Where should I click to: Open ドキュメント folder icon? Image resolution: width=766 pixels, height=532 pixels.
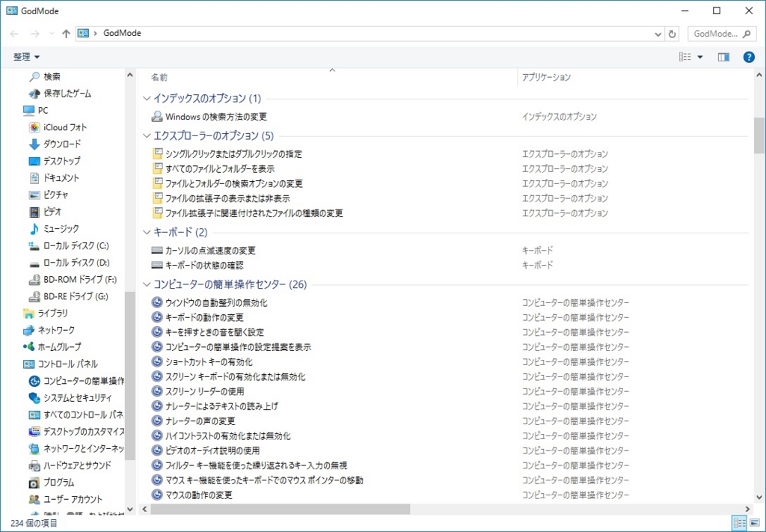(x=34, y=178)
